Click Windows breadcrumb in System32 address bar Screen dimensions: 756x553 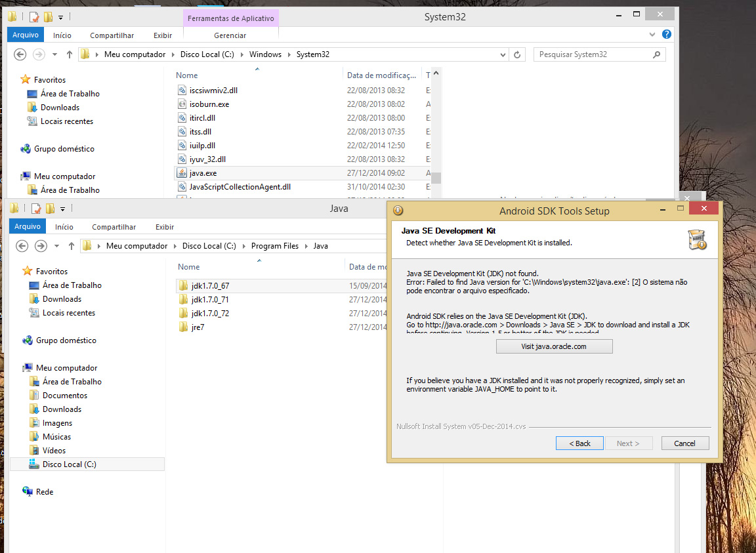[265, 54]
